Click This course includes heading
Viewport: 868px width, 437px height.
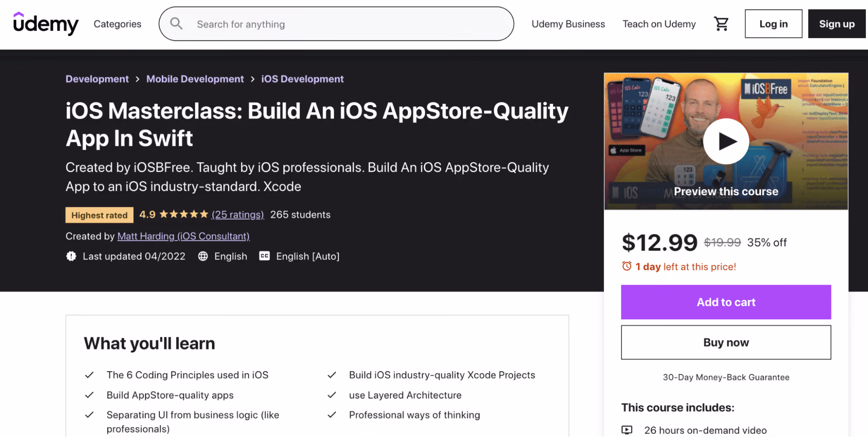pyautogui.click(x=678, y=407)
